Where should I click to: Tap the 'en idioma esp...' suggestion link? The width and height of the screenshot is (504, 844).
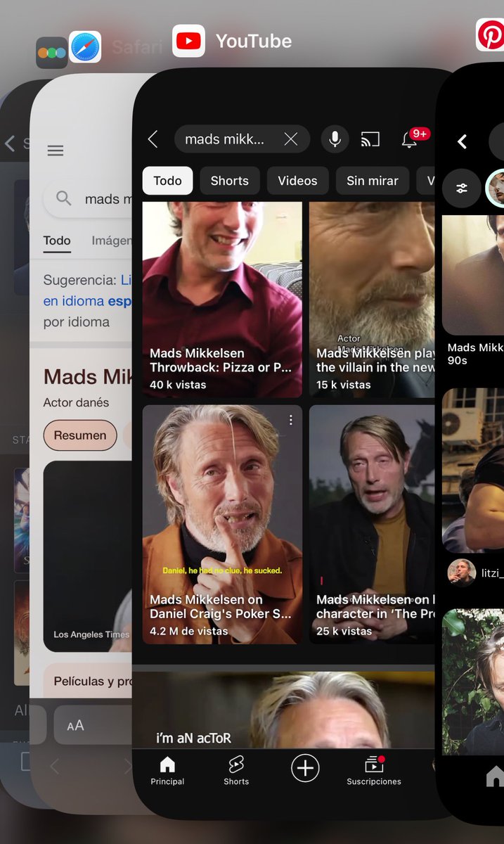coord(87,300)
